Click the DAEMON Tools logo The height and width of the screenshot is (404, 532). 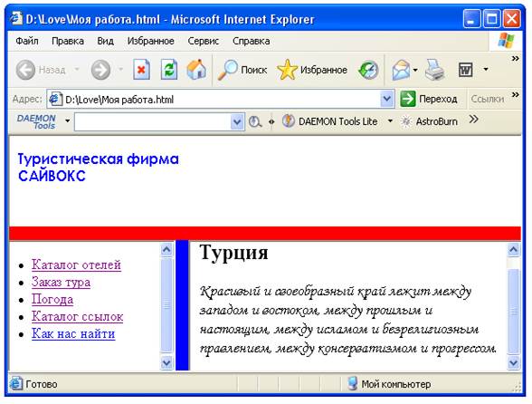[36, 121]
